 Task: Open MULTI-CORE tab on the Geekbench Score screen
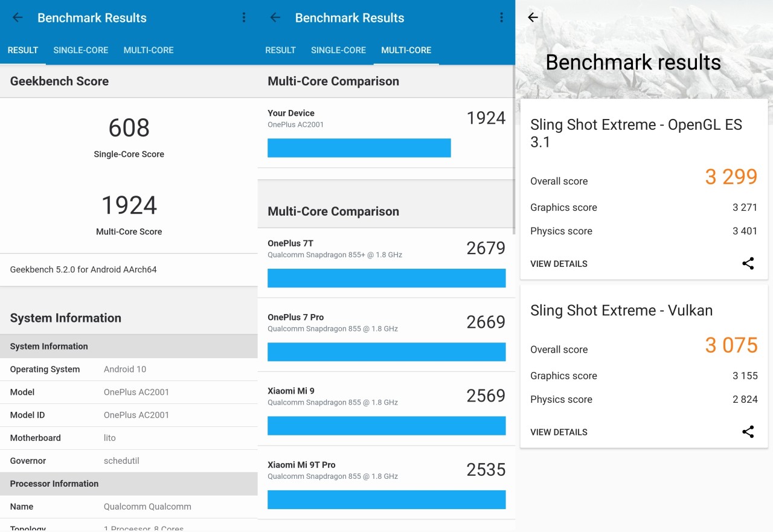click(x=149, y=50)
